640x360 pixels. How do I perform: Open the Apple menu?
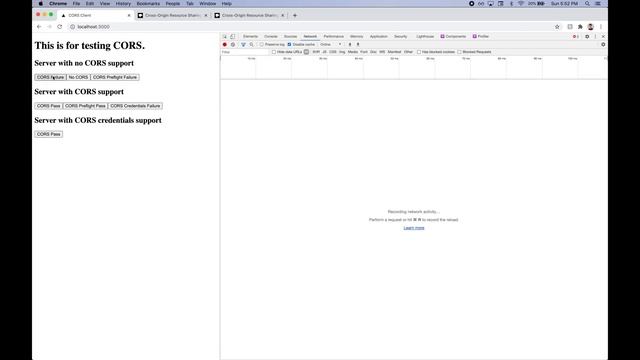pos(41,3)
